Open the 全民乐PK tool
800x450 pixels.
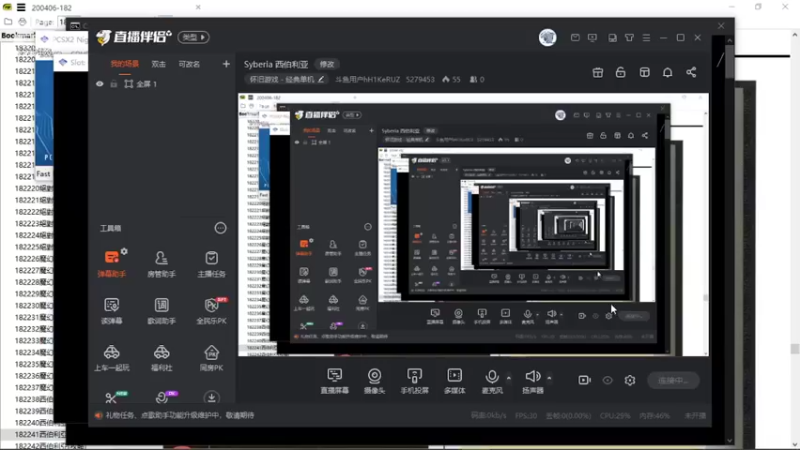click(211, 311)
